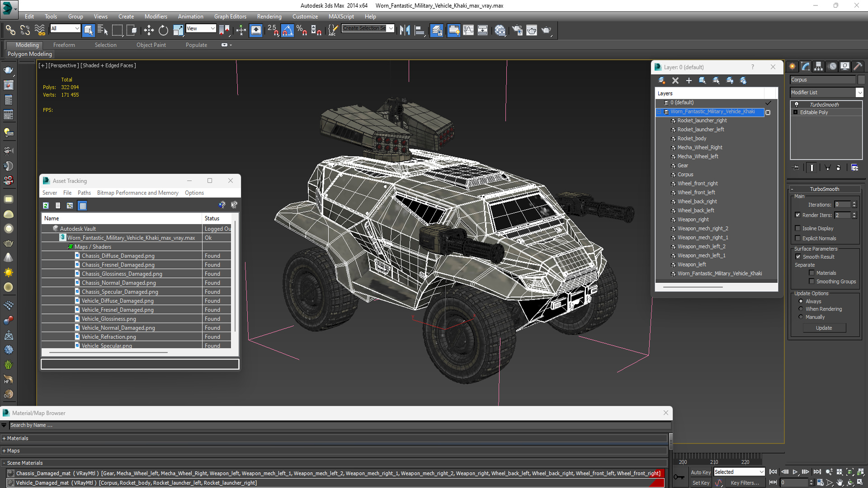Select When Rendering radio button
This screenshot has height=488, width=868.
pyautogui.click(x=801, y=309)
